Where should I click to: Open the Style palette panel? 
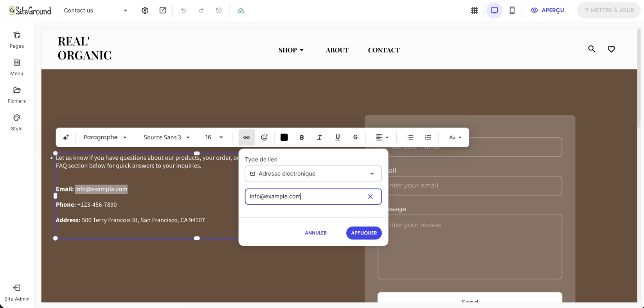pyautogui.click(x=17, y=123)
